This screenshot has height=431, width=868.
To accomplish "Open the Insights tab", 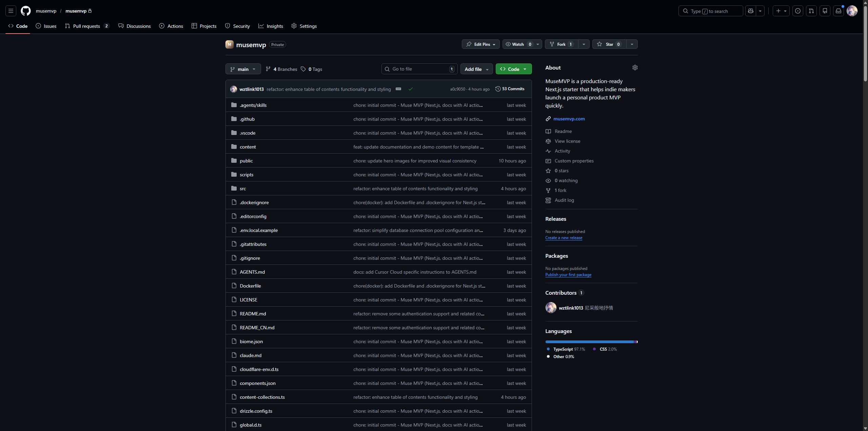I will pos(271,26).
